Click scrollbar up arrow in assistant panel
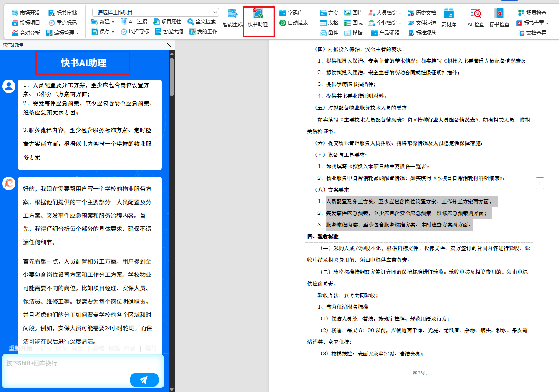The image size is (559, 392). 171,53
